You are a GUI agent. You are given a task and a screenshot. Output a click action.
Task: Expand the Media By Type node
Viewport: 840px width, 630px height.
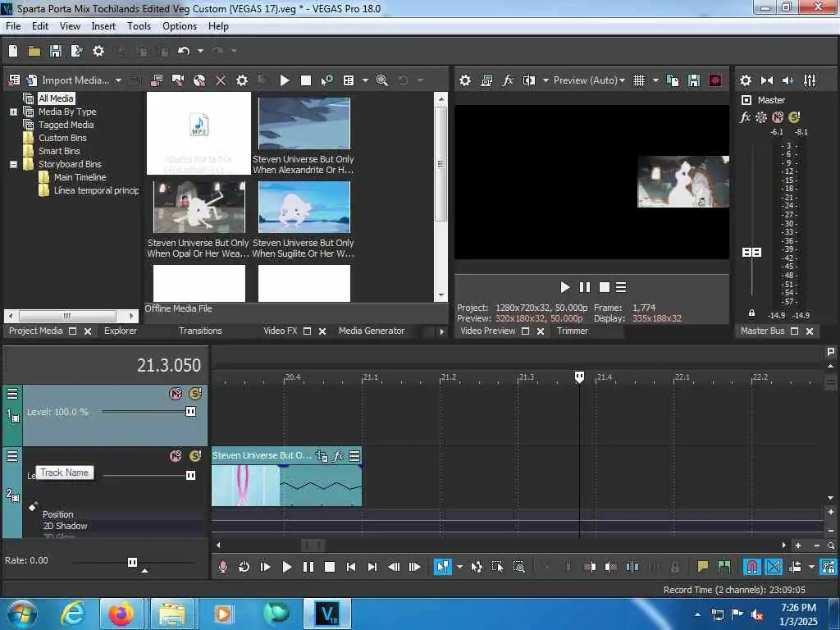click(13, 112)
